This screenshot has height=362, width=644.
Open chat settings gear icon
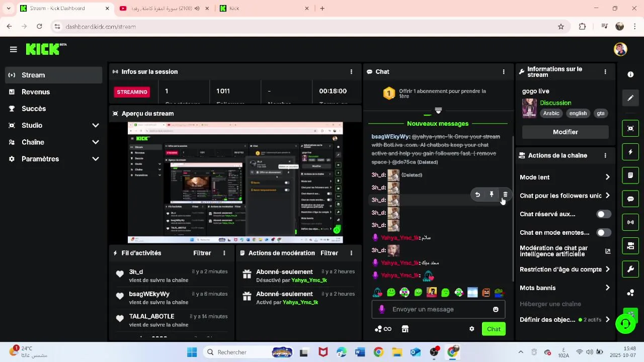[x=471, y=329]
